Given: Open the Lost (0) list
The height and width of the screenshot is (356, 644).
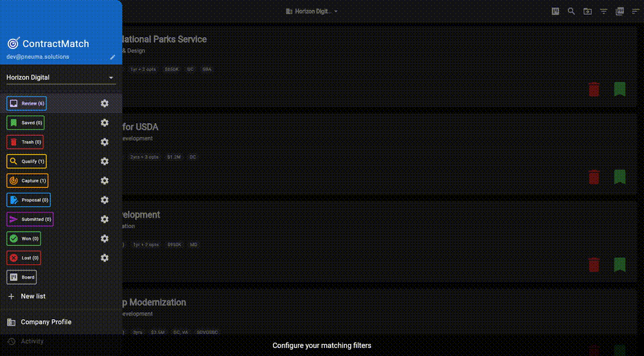Looking at the screenshot, I should tap(23, 258).
